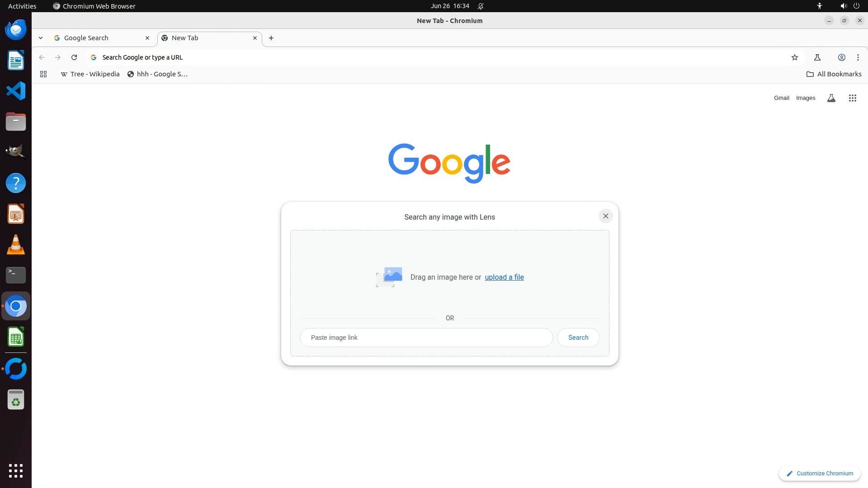Close the New Tab tab
This screenshot has width=868, height=488.
click(255, 38)
